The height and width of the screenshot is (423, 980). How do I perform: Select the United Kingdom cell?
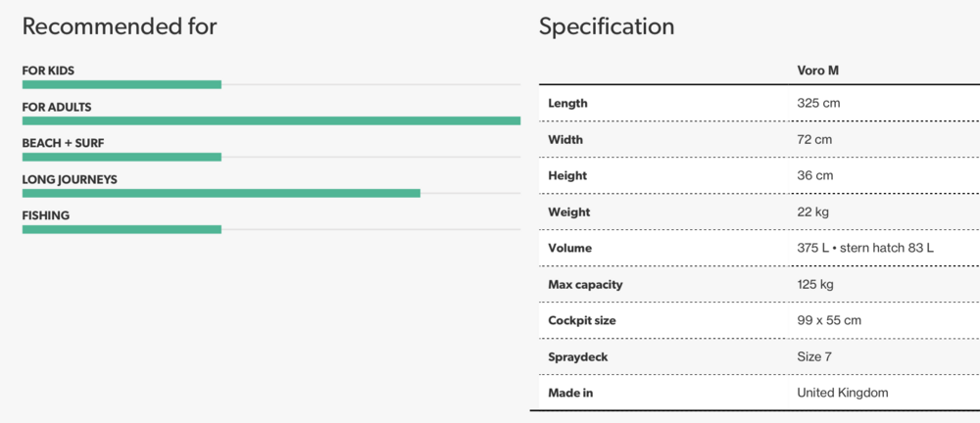click(843, 393)
